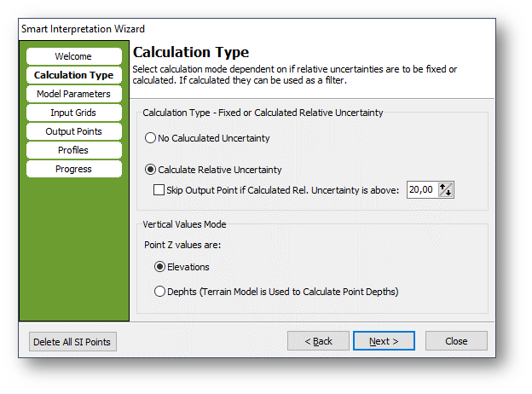
Task: Go to the Calculation Type step
Action: [x=74, y=75]
